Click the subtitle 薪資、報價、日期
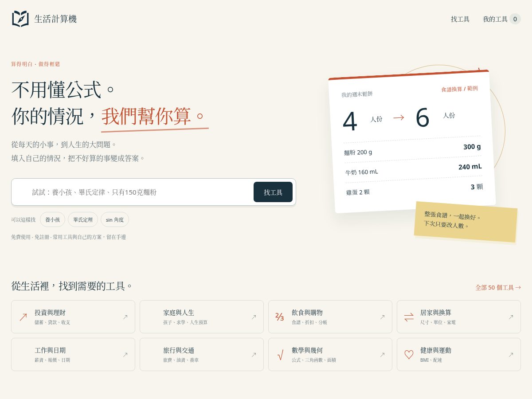532x399 pixels. 52,360
